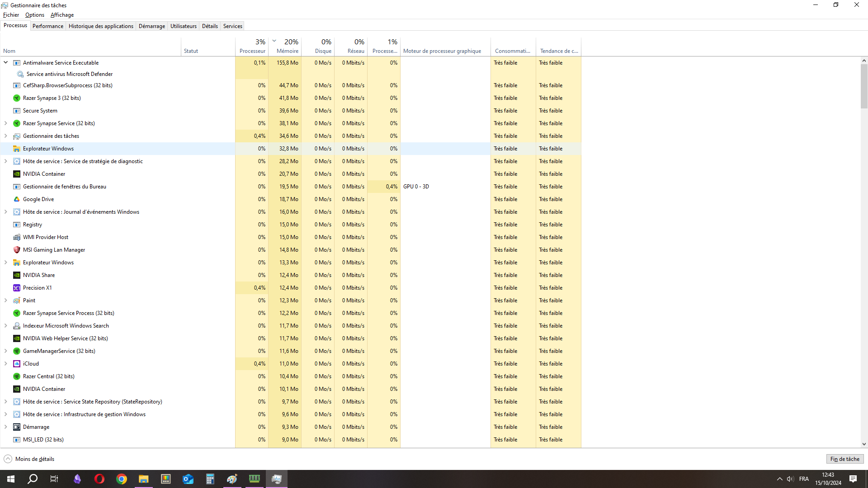The width and height of the screenshot is (868, 488).
Task: Click the Secure System process icon
Action: click(x=17, y=111)
